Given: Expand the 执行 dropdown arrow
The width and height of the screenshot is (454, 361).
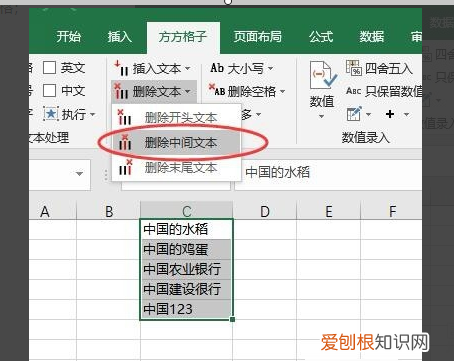Looking at the screenshot, I should pos(93,115).
